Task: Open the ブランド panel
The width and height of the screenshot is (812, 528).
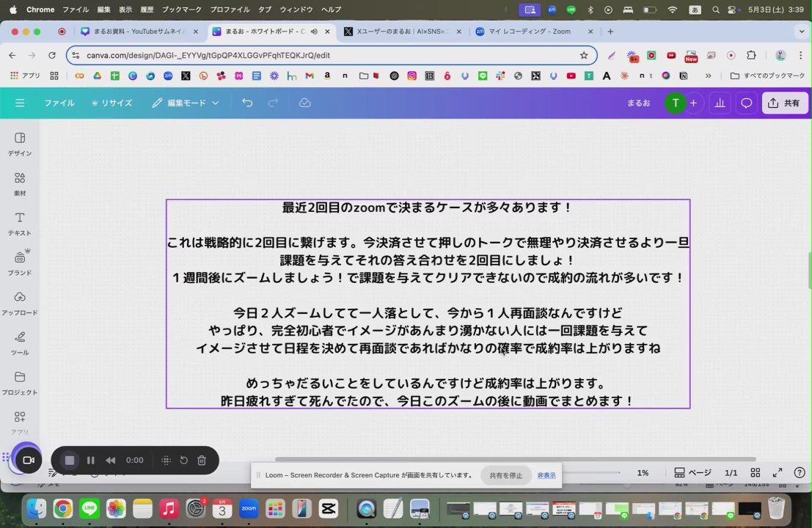Action: pyautogui.click(x=20, y=263)
